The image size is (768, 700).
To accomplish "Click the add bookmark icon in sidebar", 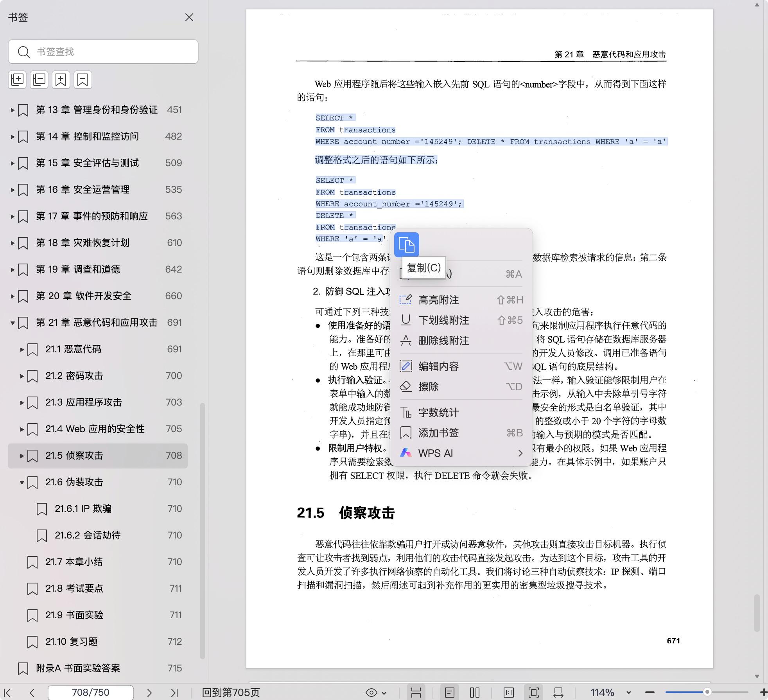I will [x=61, y=80].
